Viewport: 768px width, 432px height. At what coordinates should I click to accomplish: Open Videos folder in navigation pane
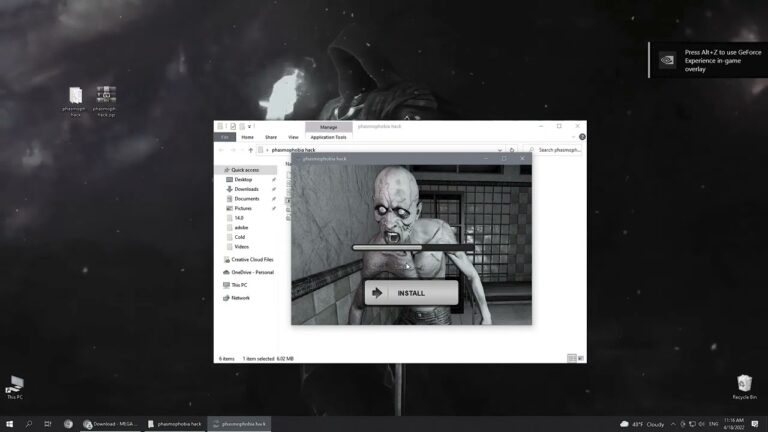(241, 247)
